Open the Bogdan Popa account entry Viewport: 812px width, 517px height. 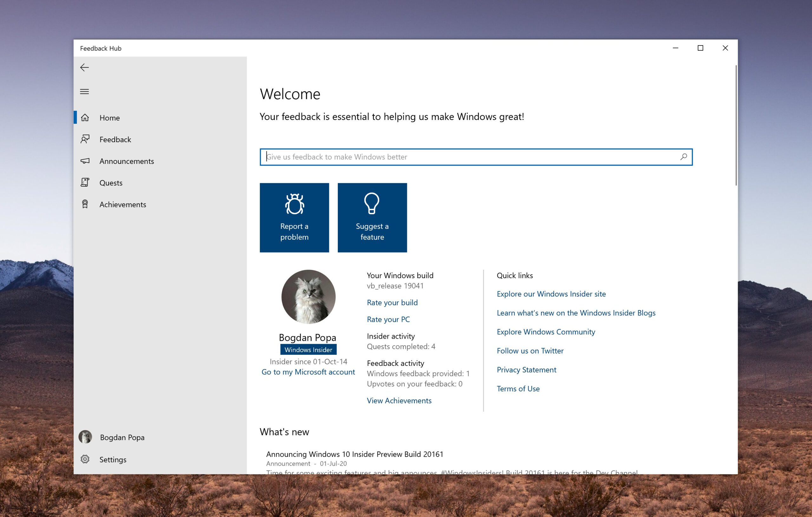pyautogui.click(x=160, y=437)
